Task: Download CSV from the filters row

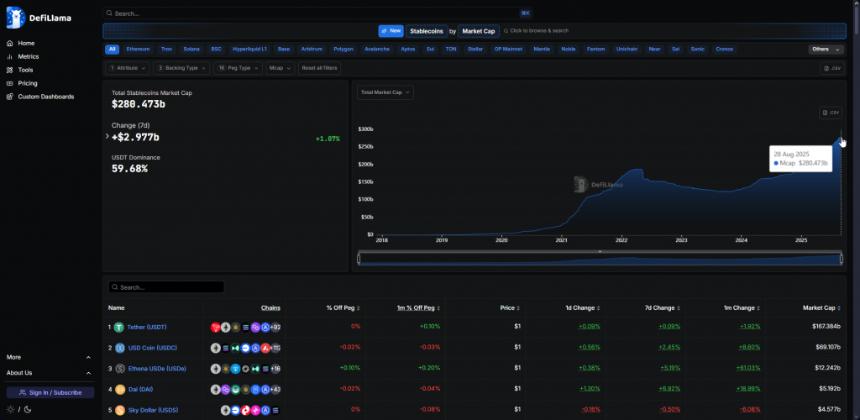Action: tap(832, 69)
